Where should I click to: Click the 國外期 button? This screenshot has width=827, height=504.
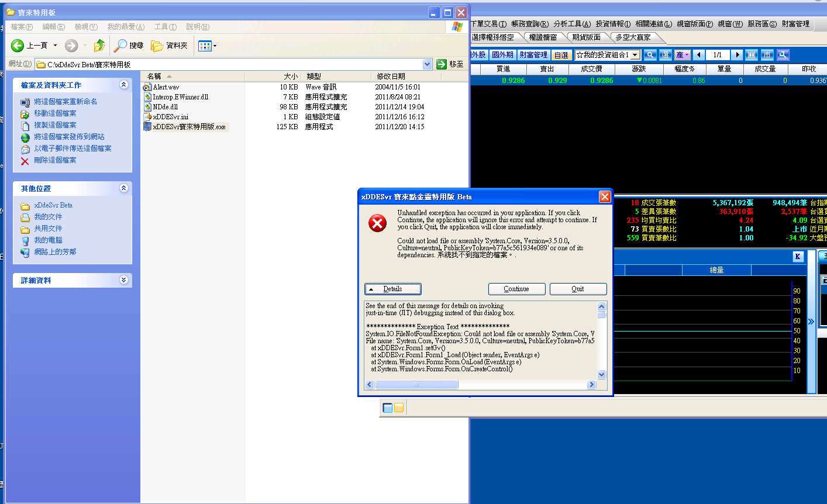tap(502, 55)
